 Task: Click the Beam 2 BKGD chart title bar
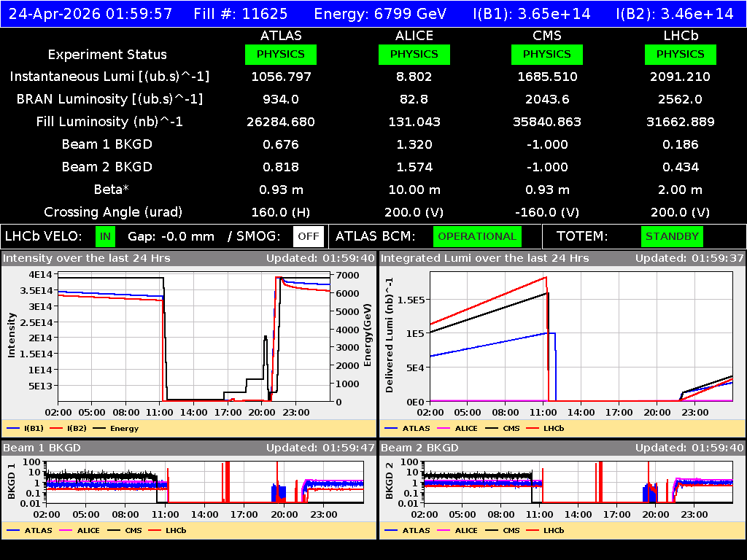point(562,448)
